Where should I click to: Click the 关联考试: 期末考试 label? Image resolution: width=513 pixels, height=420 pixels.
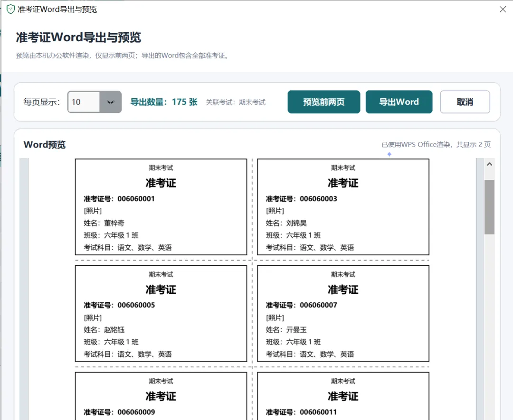236,103
